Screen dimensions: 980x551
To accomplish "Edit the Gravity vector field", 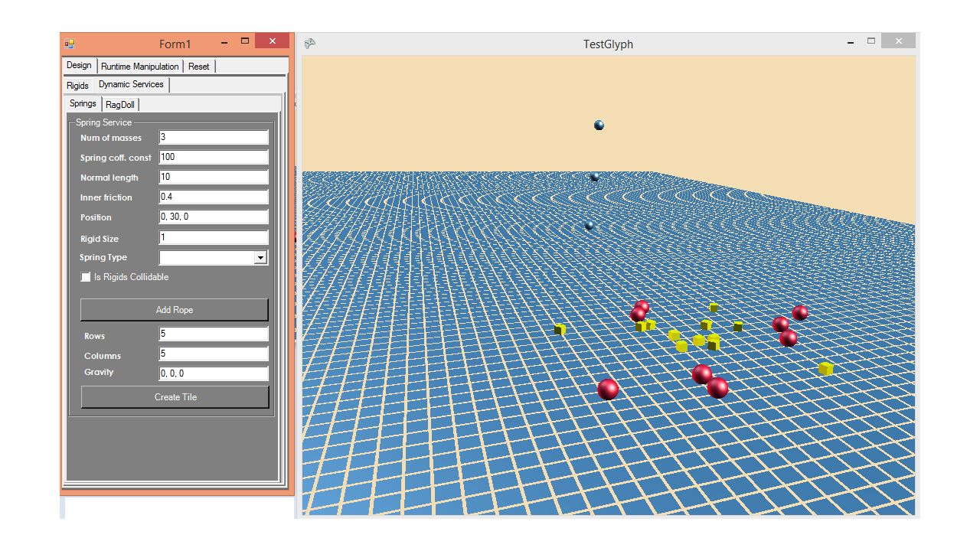I will point(213,373).
